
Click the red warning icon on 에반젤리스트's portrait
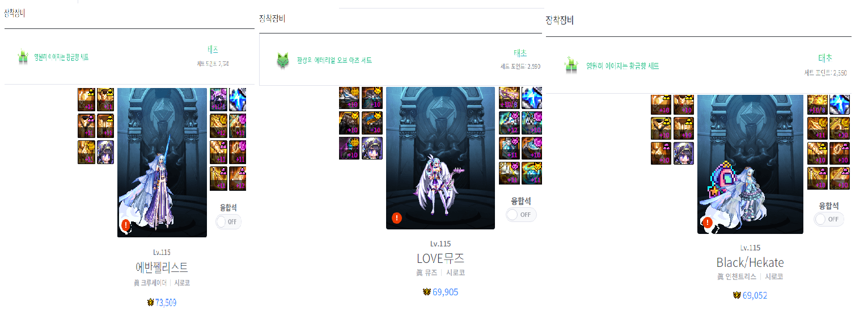[x=126, y=225]
